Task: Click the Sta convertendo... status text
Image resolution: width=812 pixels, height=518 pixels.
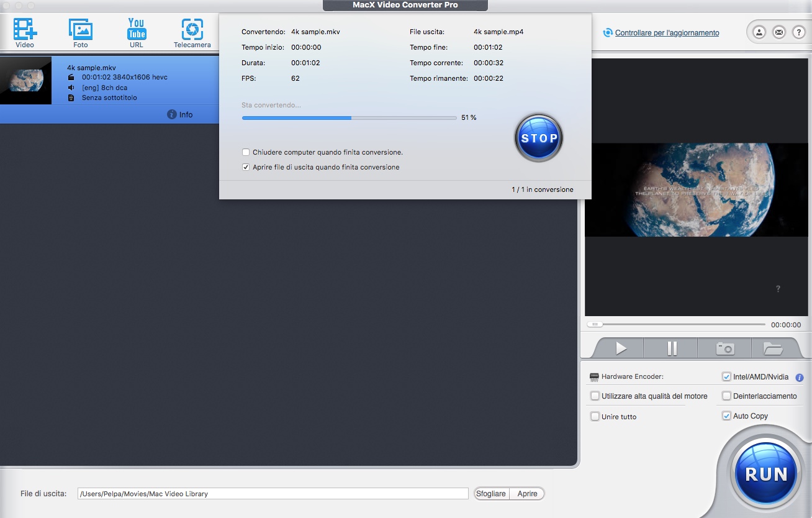Action: (x=271, y=105)
